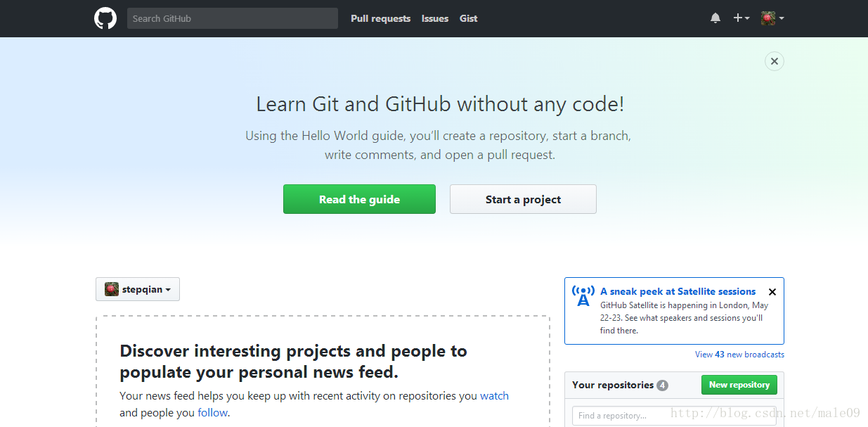Click the Your repositories heading
Image resolution: width=868 pixels, height=427 pixels.
coord(613,385)
